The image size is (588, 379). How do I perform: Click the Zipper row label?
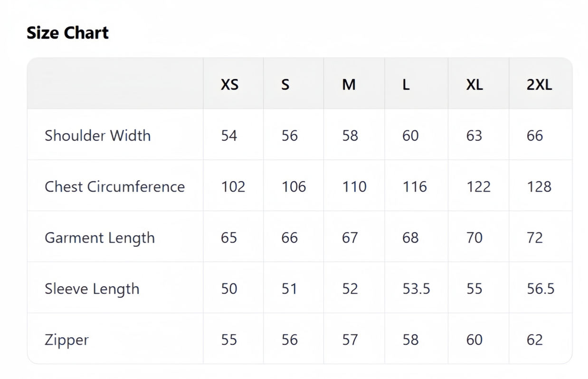(66, 340)
